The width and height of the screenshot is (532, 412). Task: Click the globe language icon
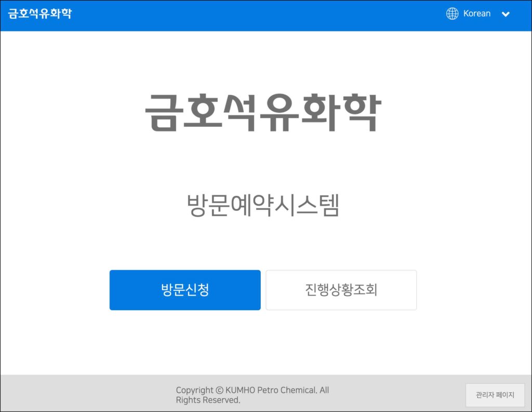point(452,14)
